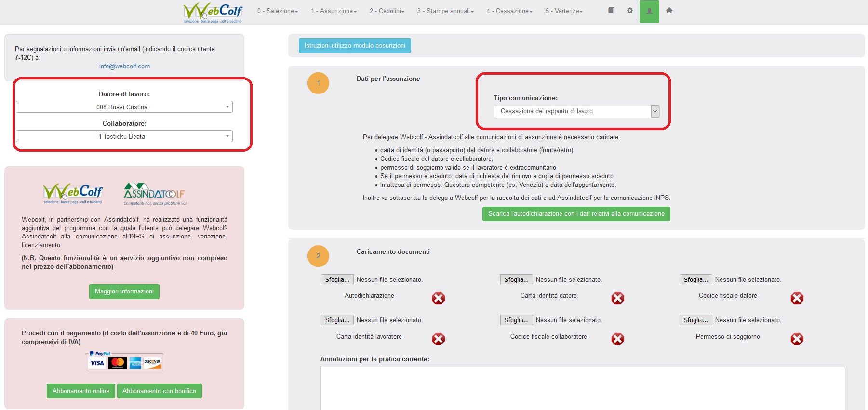Click the green user profile icon
This screenshot has height=410, width=868.
649,12
